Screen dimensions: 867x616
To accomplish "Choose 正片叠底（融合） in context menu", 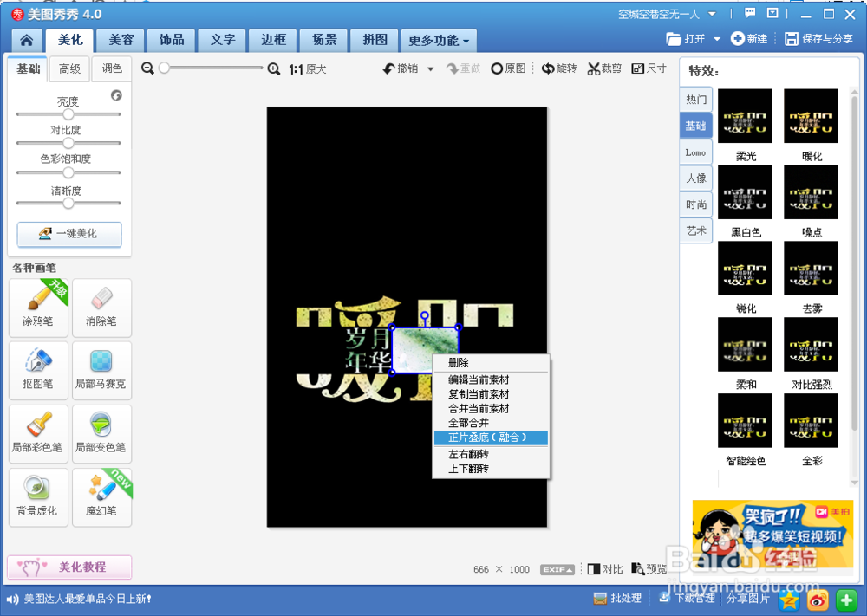I will tap(491, 438).
